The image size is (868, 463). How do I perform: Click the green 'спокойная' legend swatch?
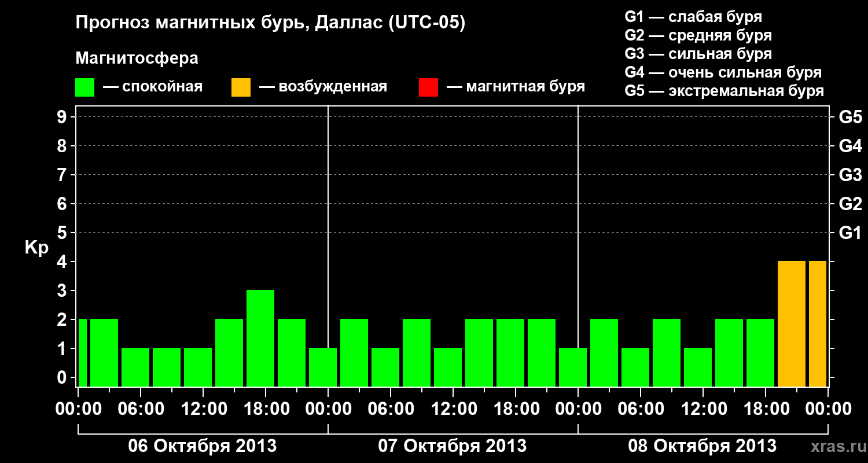point(85,87)
